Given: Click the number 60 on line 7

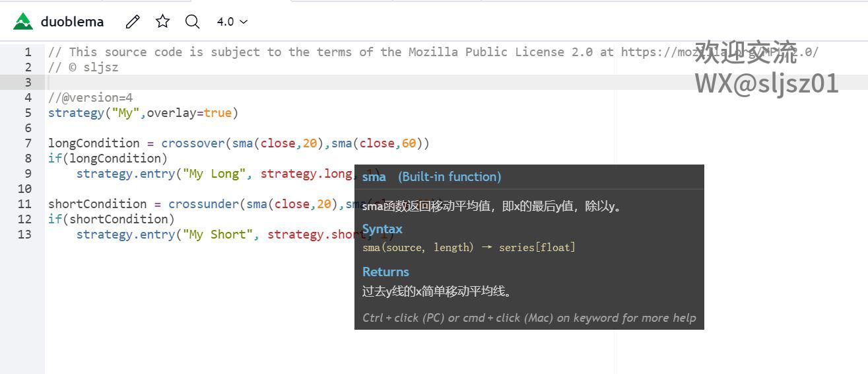Looking at the screenshot, I should 409,143.
